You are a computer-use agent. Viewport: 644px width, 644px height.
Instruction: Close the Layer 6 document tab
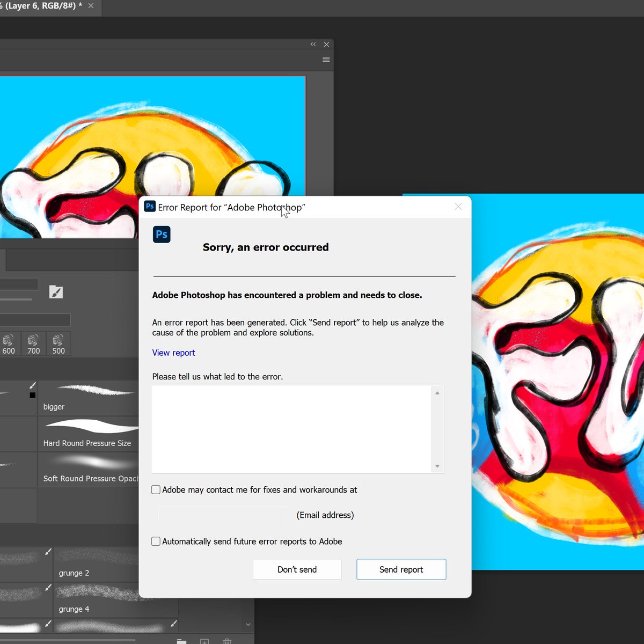click(91, 6)
